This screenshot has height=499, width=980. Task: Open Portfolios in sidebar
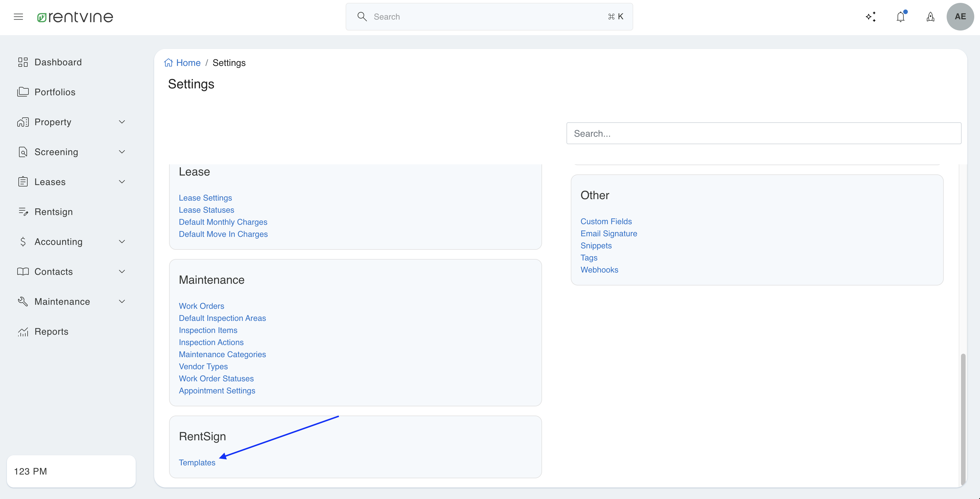point(55,92)
